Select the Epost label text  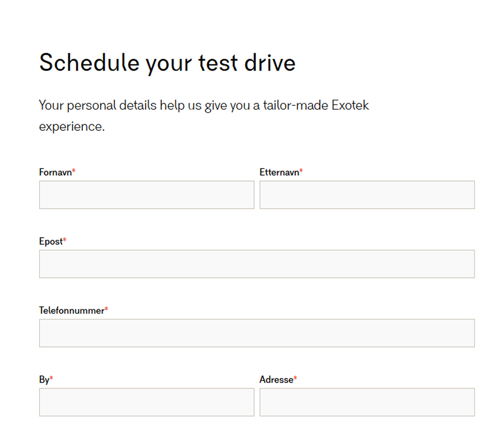point(51,241)
